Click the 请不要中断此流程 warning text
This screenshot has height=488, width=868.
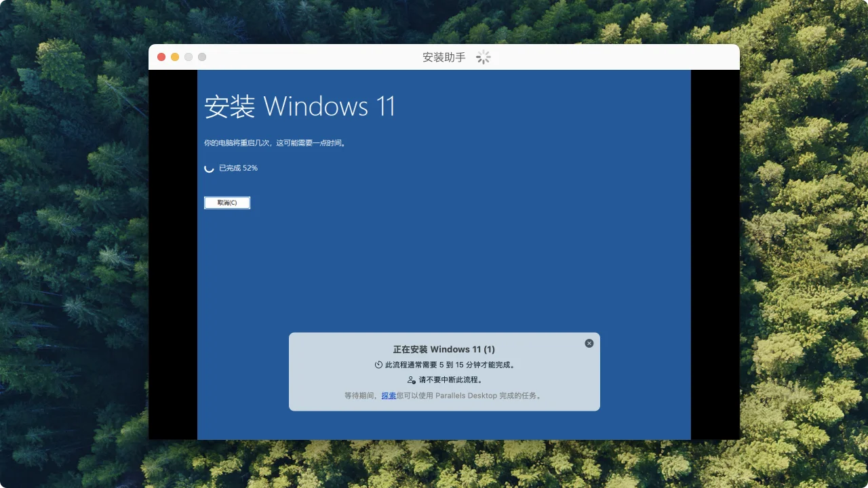point(450,380)
